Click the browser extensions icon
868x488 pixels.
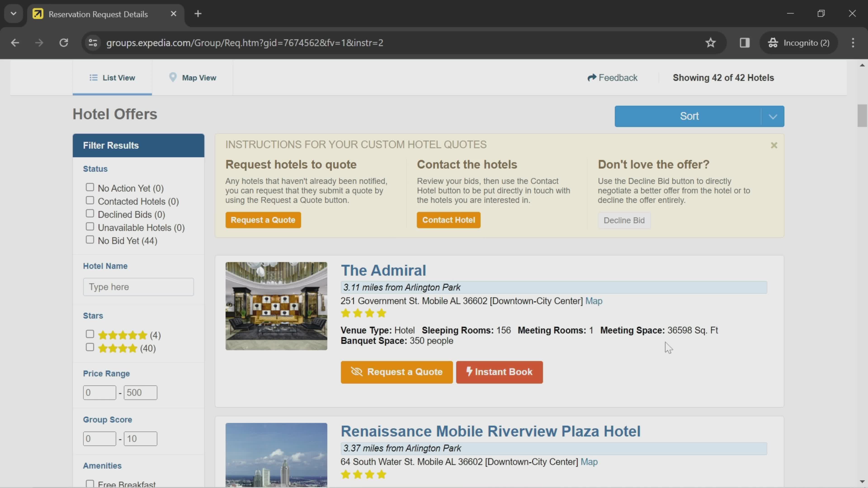point(745,42)
